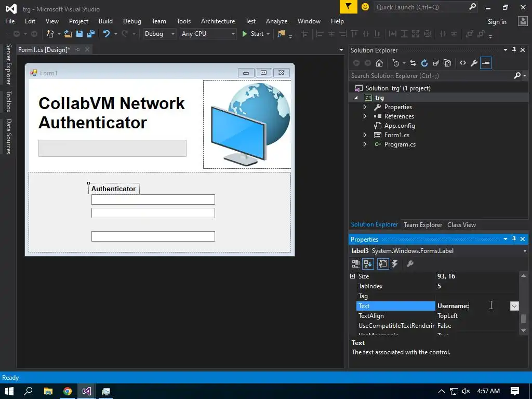Switch to the Class View tab
This screenshot has width=532, height=399.
click(461, 224)
